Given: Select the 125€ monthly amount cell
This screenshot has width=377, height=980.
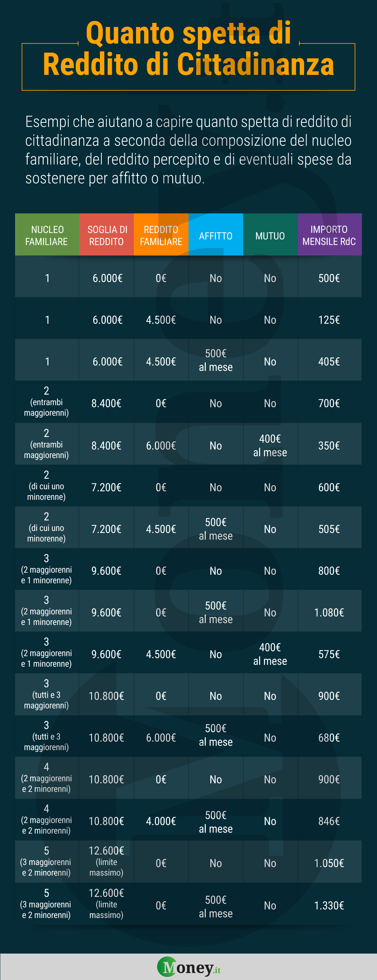Looking at the screenshot, I should pyautogui.click(x=329, y=320).
